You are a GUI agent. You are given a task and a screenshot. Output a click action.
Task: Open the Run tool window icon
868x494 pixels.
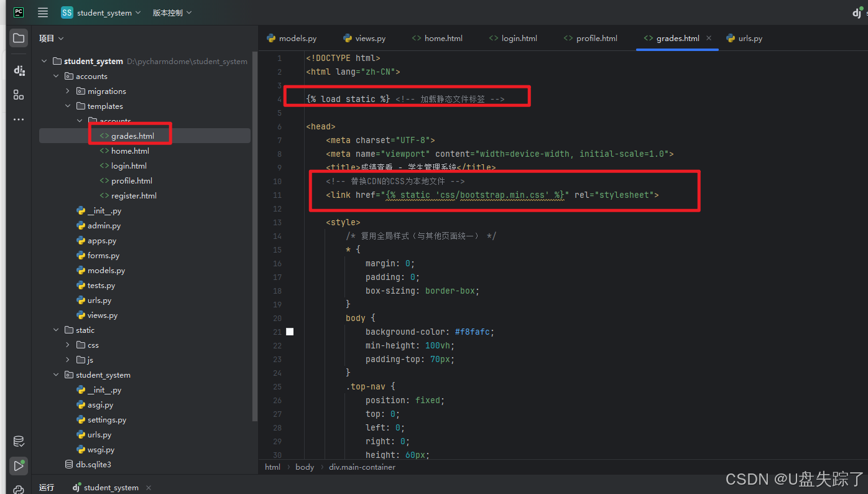[19, 465]
